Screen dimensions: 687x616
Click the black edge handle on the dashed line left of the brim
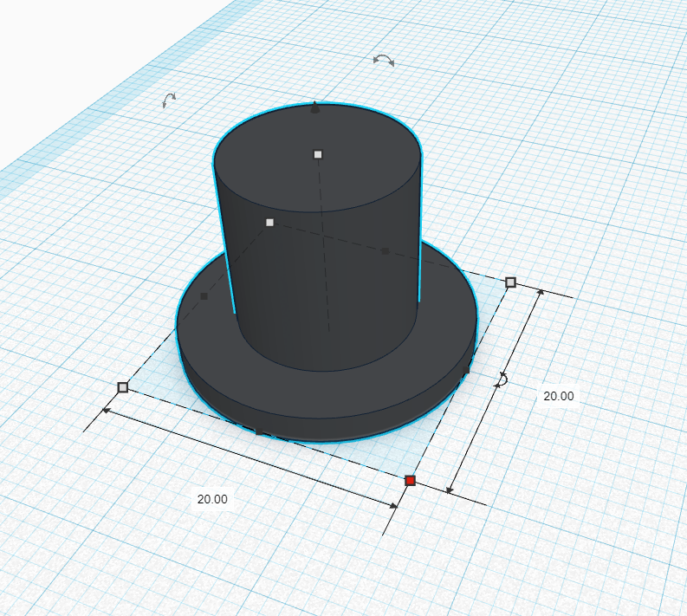204,296
